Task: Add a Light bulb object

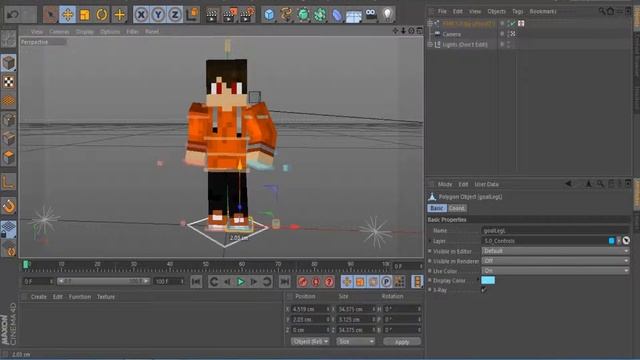Action: [387, 15]
